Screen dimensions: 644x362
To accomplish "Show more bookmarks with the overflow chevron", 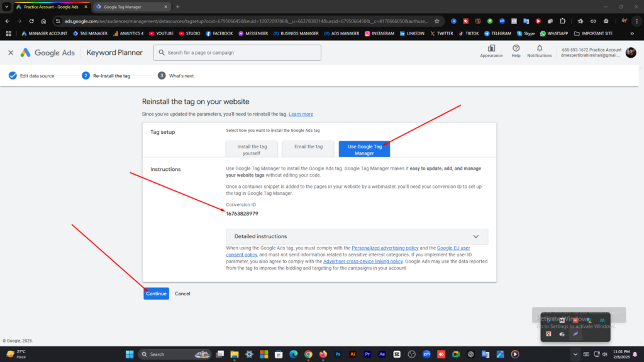I will pos(632,34).
